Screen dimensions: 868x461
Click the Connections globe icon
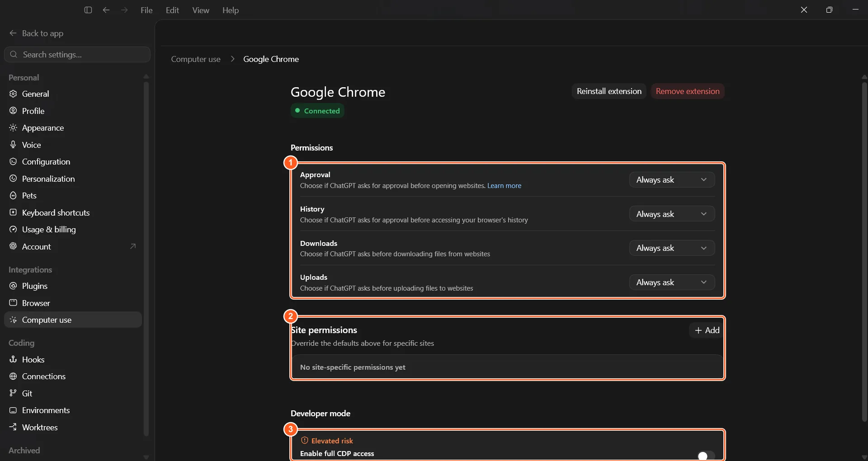[13, 376]
